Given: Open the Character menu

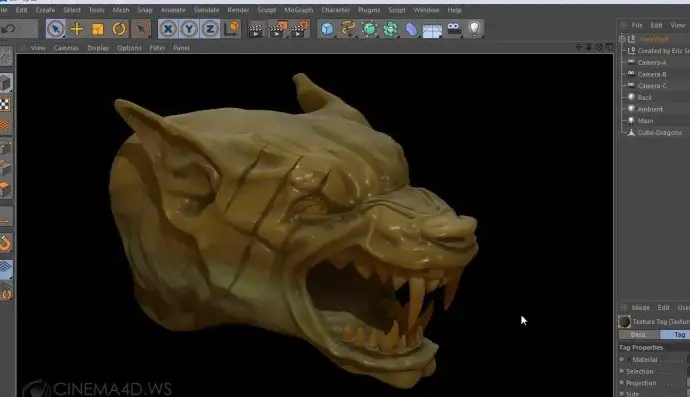Looking at the screenshot, I should (x=335, y=10).
